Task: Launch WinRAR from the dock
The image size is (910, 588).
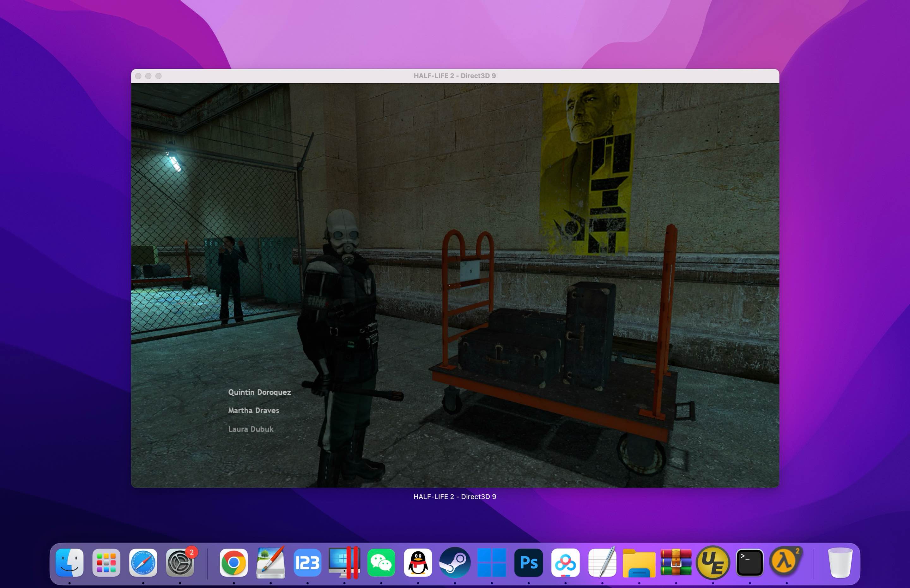Action: tap(676, 562)
